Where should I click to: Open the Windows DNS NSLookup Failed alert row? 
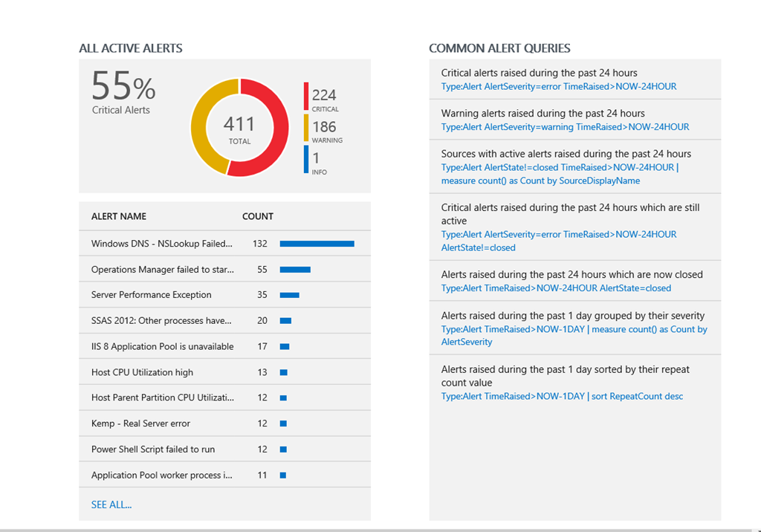coord(162,244)
